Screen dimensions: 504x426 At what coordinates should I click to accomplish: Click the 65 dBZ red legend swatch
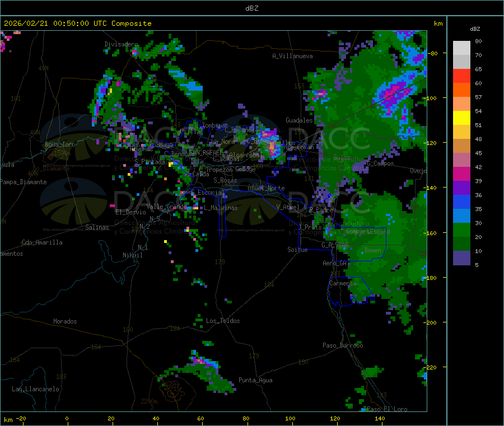[x=461, y=76]
